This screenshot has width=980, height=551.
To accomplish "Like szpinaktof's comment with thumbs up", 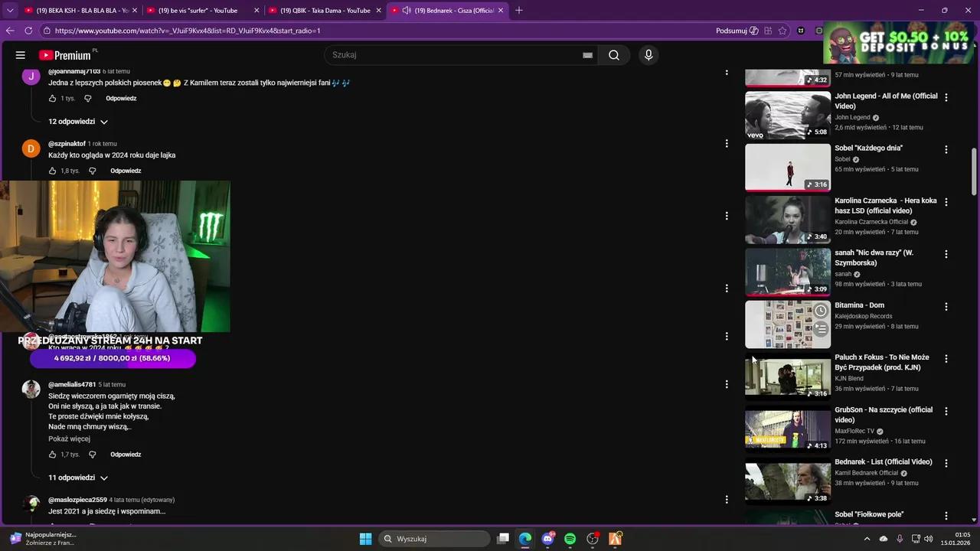I will click(x=52, y=171).
